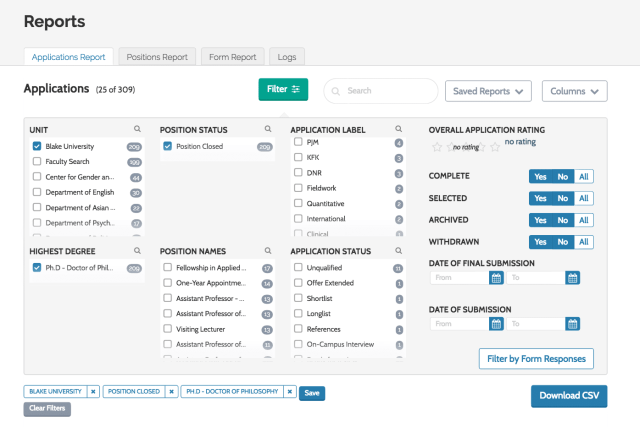Set Complete filter to All
Image resolution: width=640 pixels, height=427 pixels.
pyautogui.click(x=584, y=177)
